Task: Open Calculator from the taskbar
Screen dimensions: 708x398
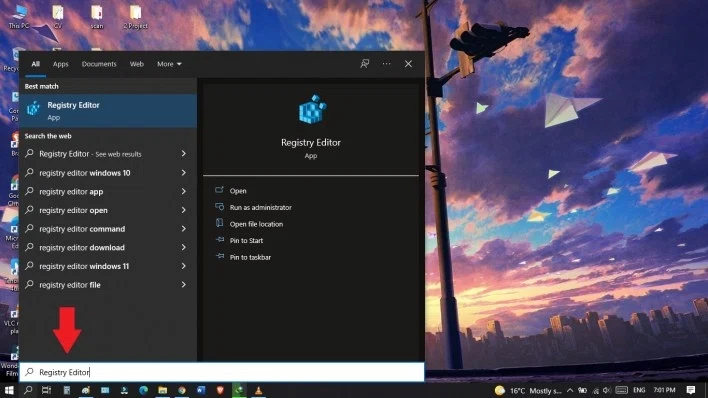Action: tap(66, 390)
